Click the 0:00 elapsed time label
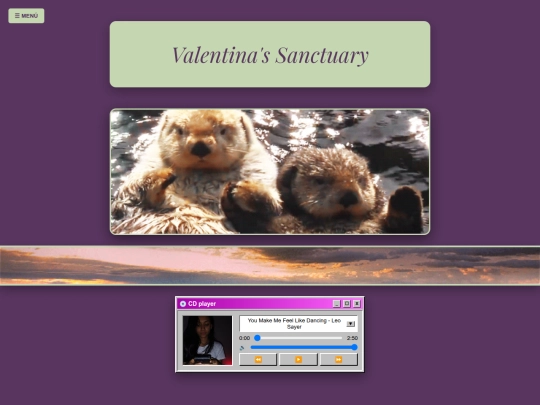The height and width of the screenshot is (405, 540). pos(245,338)
